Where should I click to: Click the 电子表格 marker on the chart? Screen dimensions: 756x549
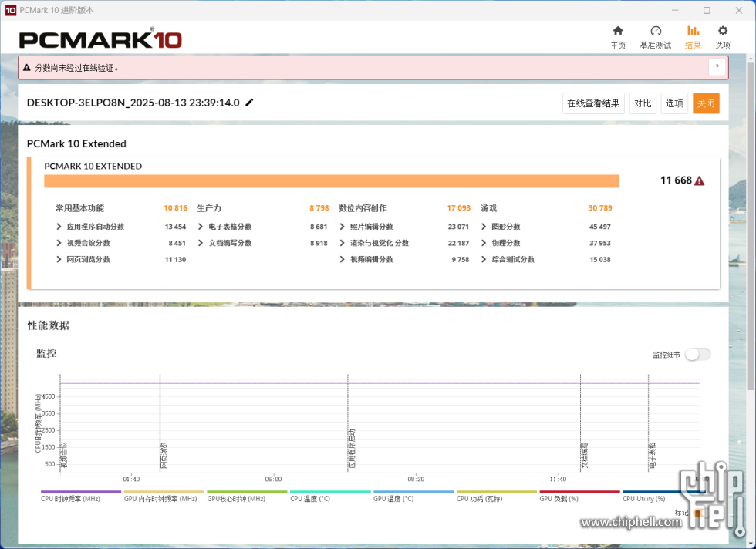(653, 455)
